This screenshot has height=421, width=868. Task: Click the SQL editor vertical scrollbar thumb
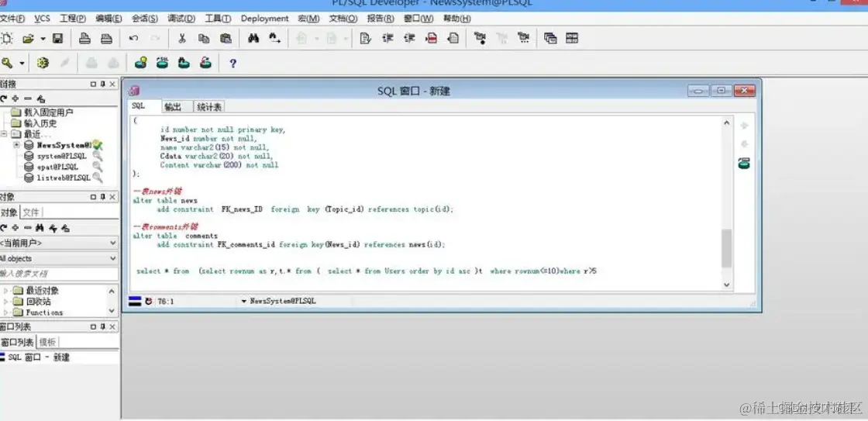pyautogui.click(x=727, y=249)
